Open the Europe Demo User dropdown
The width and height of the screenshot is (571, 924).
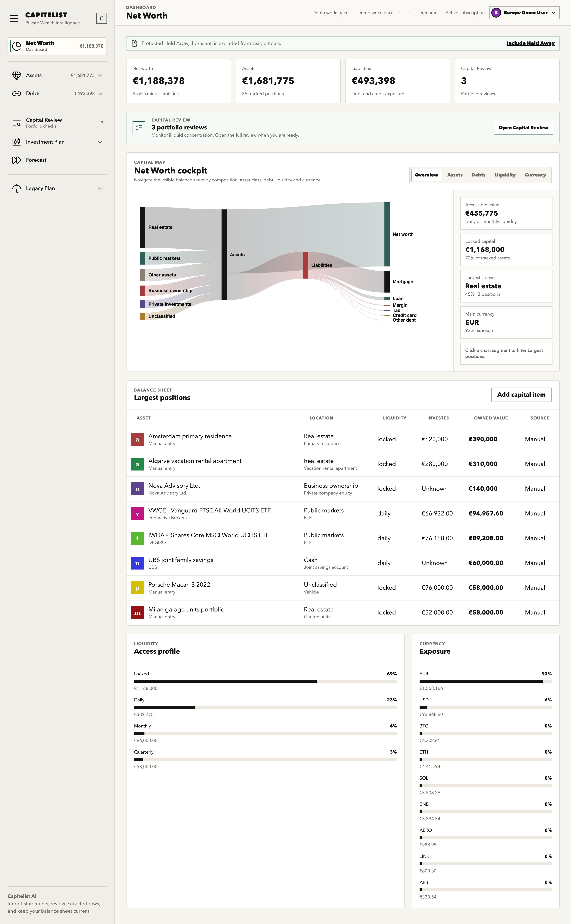point(524,12)
